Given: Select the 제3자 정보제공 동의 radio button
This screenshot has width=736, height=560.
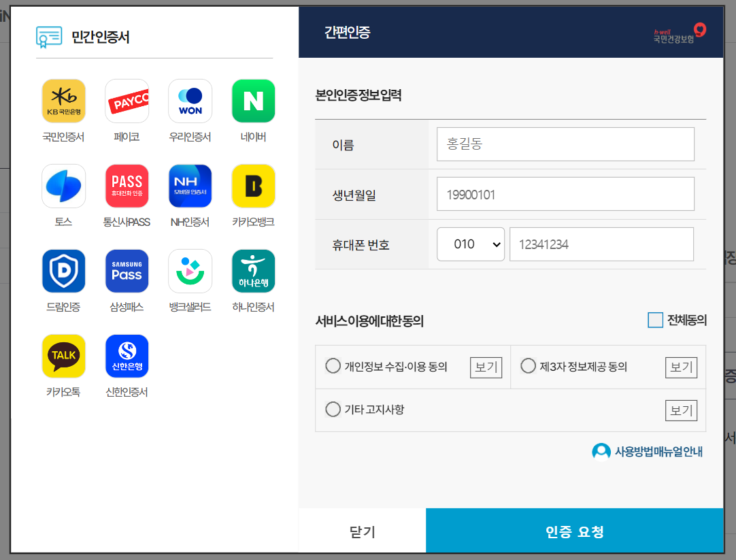Looking at the screenshot, I should (x=528, y=365).
